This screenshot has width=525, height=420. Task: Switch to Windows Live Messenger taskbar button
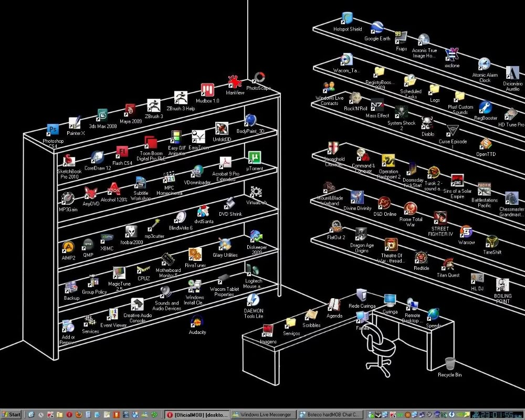coord(263,415)
